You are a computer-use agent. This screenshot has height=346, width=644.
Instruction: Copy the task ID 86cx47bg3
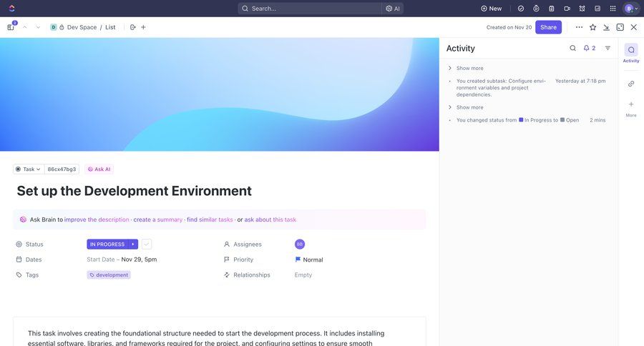(x=62, y=169)
